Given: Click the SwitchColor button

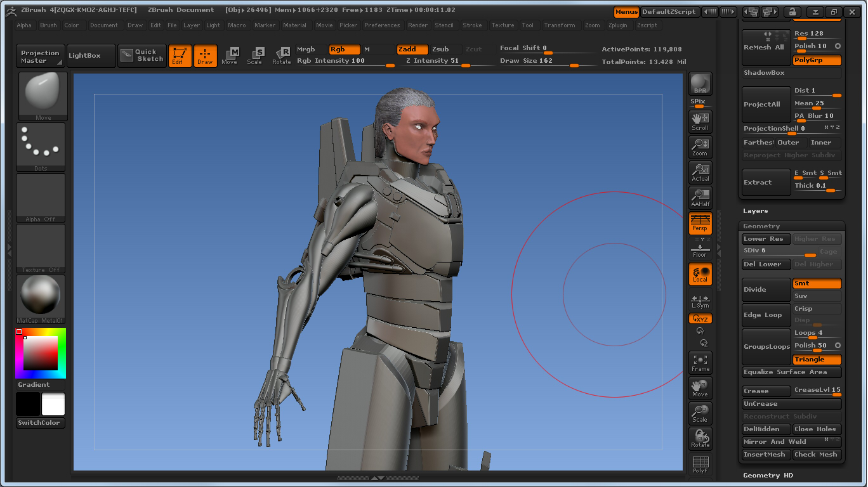Looking at the screenshot, I should coord(41,423).
